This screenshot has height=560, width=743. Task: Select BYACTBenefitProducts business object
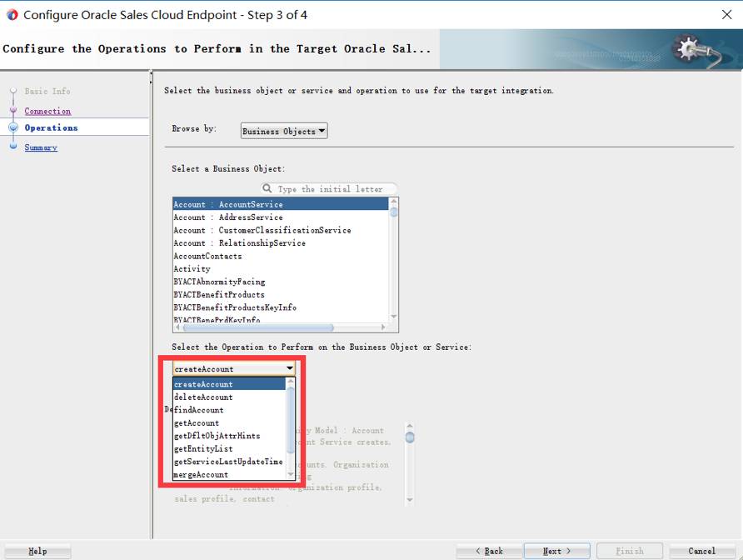281,294
